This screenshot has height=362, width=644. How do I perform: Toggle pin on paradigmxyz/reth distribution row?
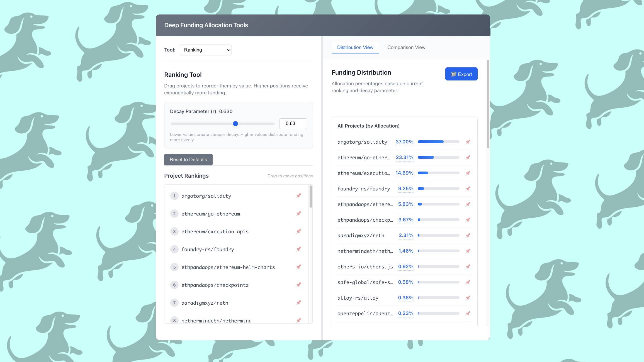468,236
